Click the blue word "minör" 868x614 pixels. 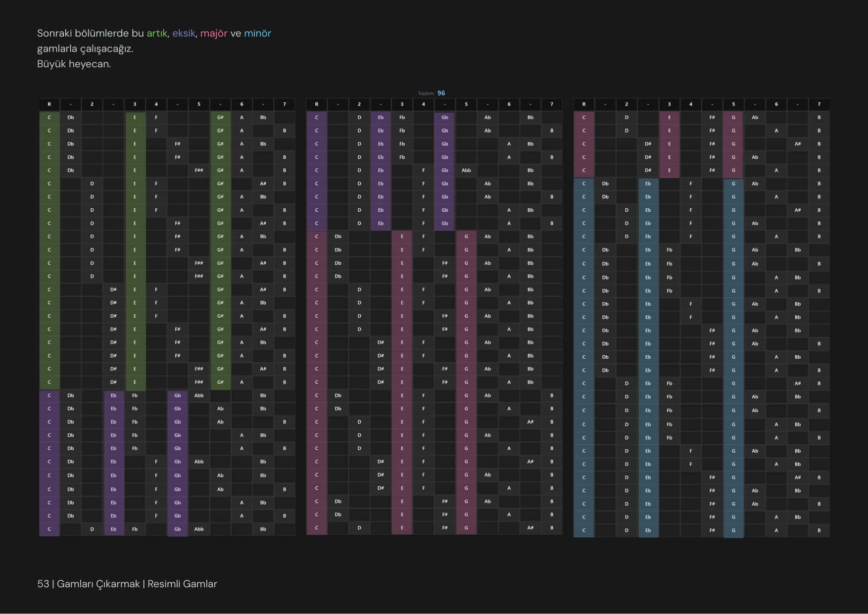tap(257, 33)
